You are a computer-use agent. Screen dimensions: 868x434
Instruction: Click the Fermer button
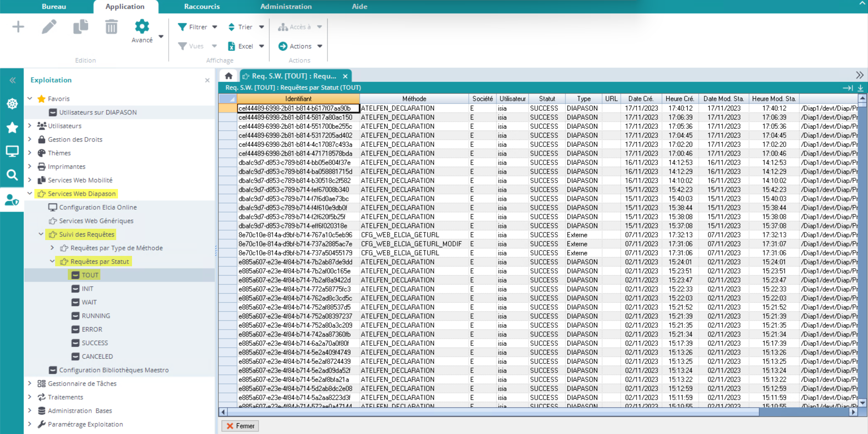point(240,426)
